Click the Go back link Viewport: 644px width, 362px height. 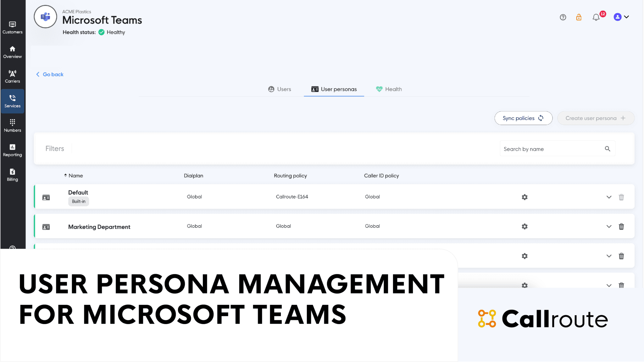click(49, 74)
